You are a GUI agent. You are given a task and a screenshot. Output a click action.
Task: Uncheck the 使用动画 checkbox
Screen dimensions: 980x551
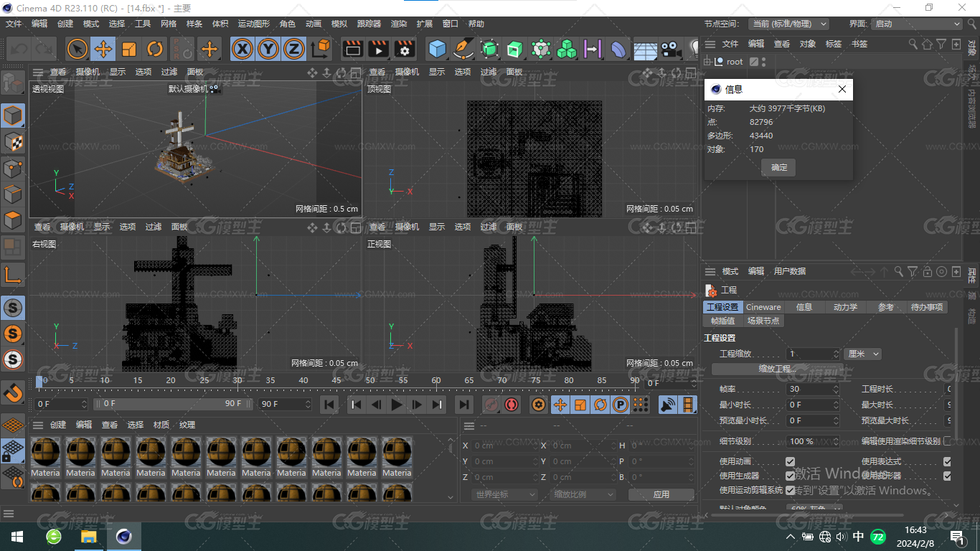pos(790,461)
